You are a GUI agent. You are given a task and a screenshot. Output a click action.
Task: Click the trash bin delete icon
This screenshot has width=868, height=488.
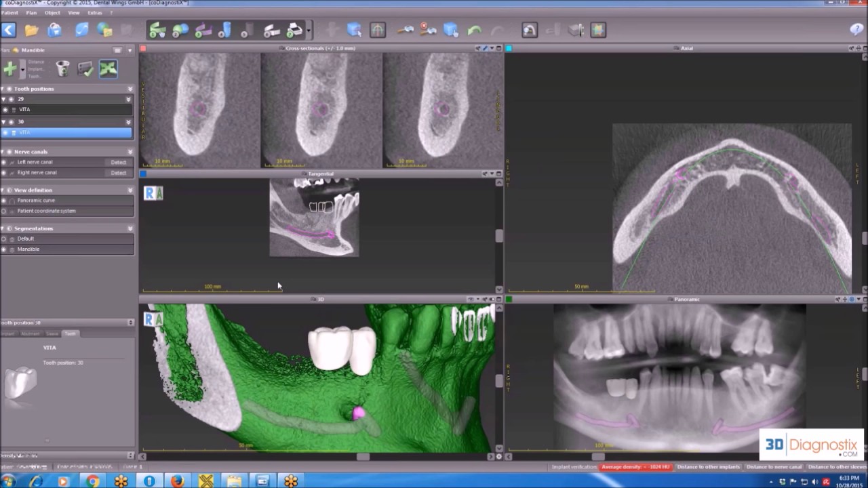[62, 68]
